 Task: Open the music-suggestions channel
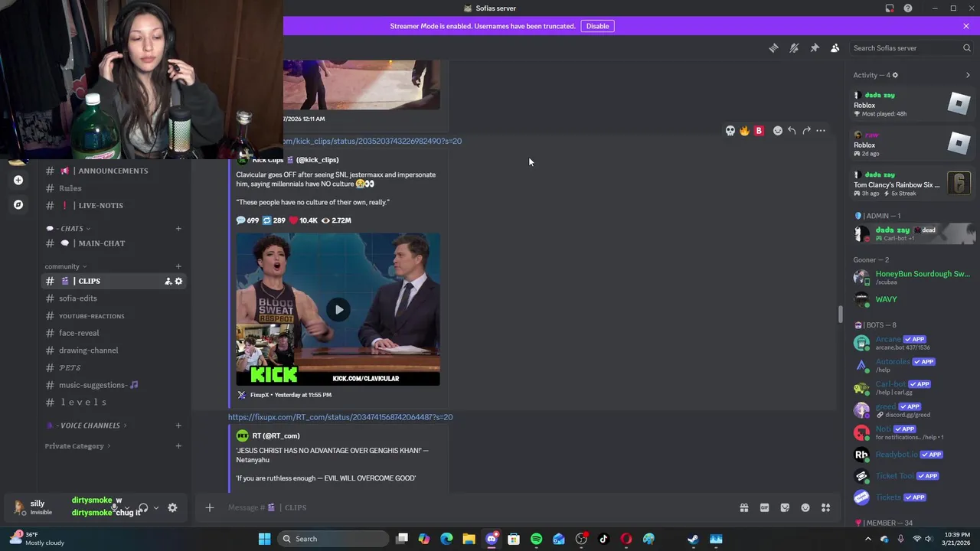pos(115,385)
